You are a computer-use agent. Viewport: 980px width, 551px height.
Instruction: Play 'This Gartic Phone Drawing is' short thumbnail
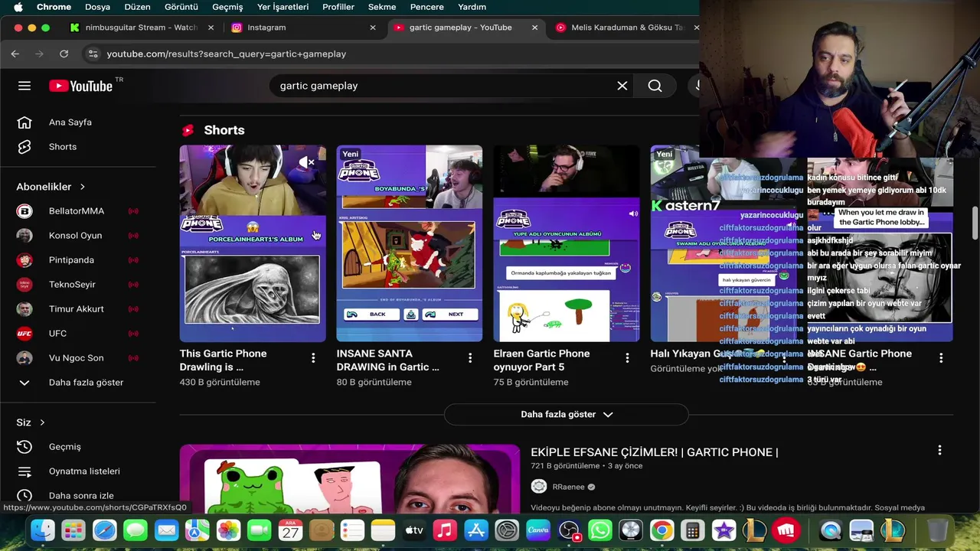pyautogui.click(x=253, y=243)
